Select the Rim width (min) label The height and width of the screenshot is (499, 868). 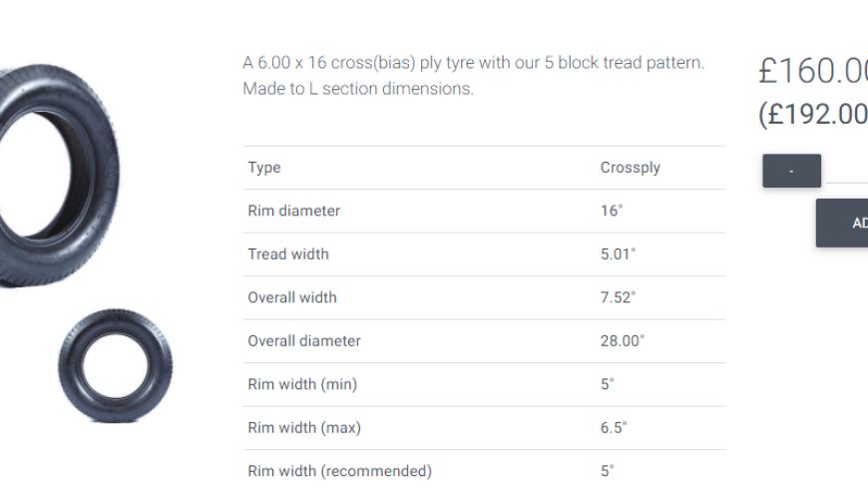point(302,384)
